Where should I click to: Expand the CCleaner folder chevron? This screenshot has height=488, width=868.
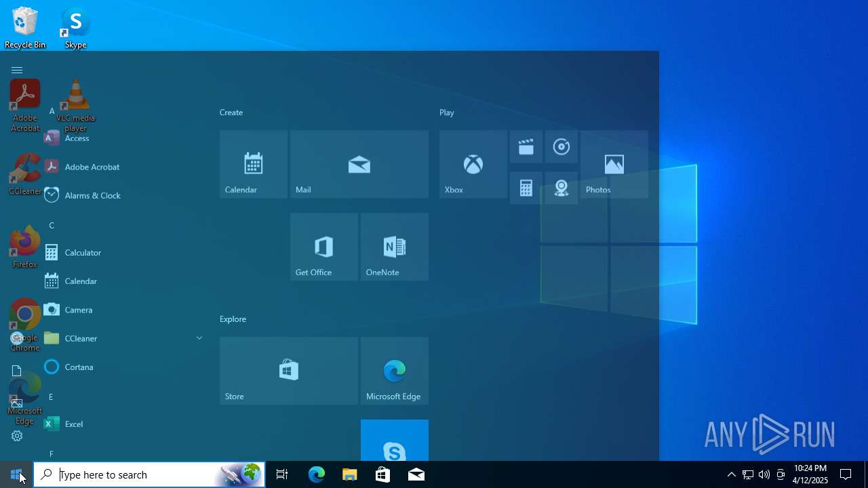199,338
